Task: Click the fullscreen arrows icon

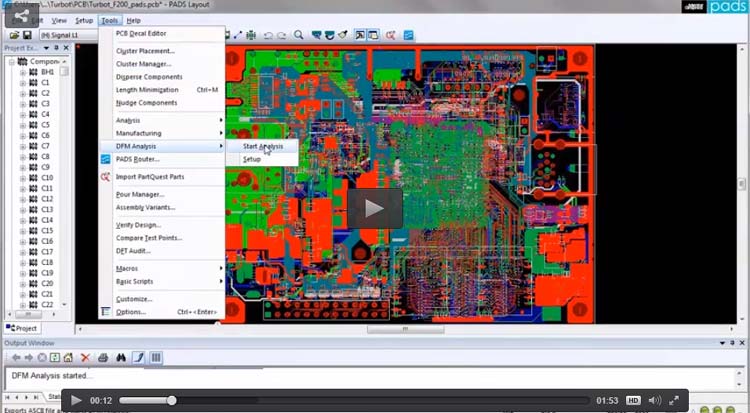Action: point(673,401)
